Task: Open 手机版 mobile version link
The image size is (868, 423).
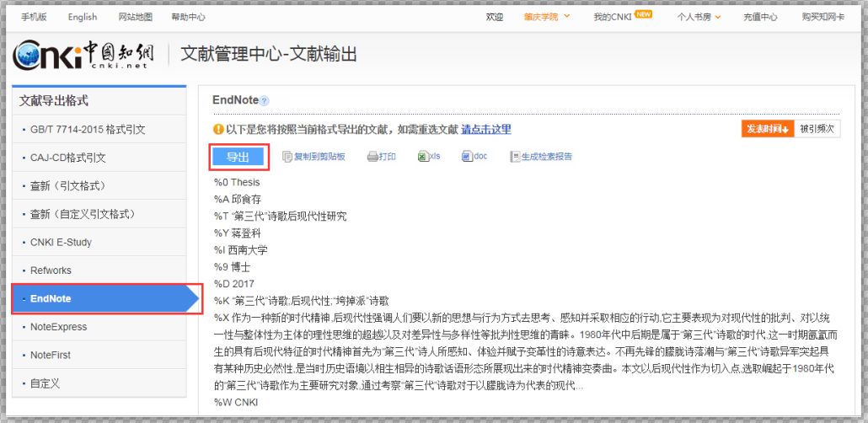Action: point(35,17)
